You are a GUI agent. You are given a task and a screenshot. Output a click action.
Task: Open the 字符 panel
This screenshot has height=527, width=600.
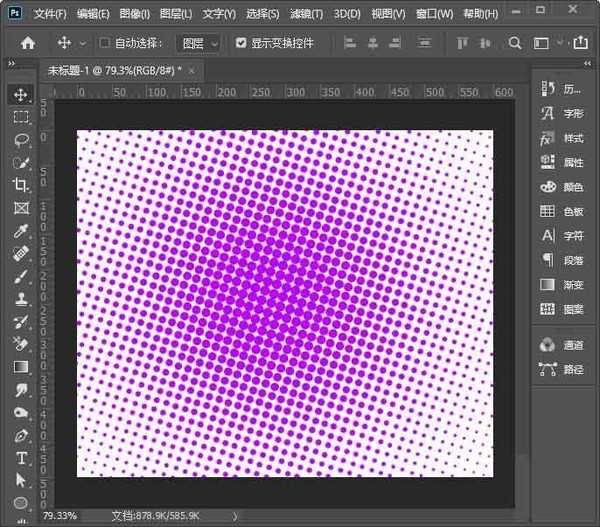(x=562, y=236)
